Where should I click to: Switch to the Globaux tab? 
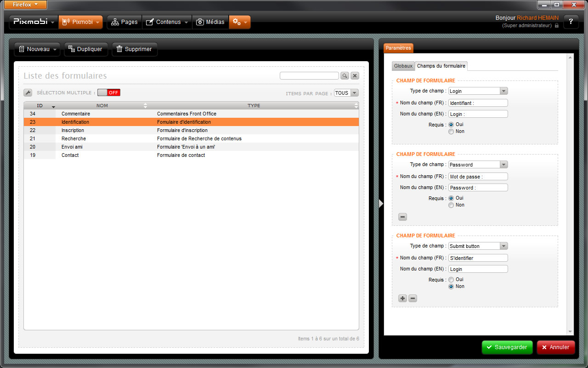tap(403, 66)
